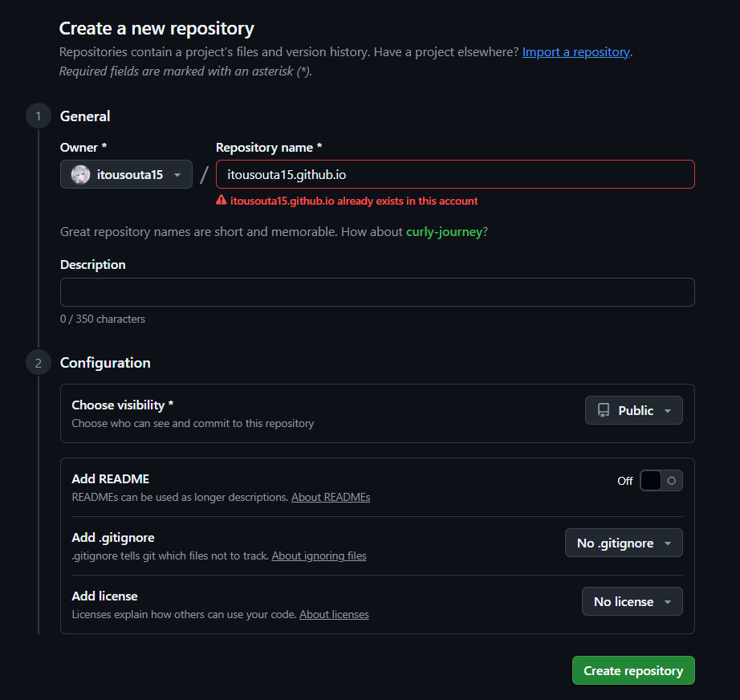Click the owner avatar icon
This screenshot has width=740, height=700.
(x=80, y=174)
